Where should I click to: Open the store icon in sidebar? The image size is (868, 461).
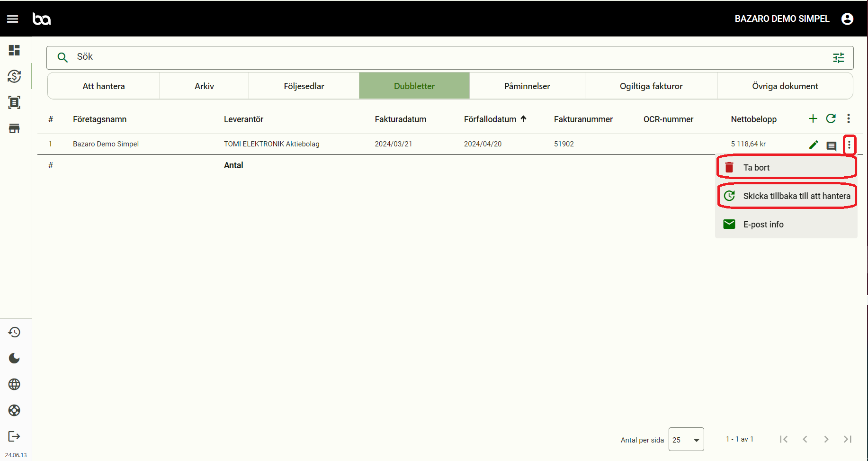click(x=14, y=128)
